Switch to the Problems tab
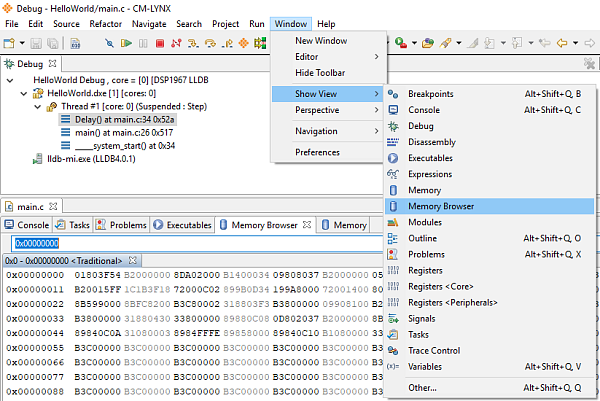 [x=121, y=225]
